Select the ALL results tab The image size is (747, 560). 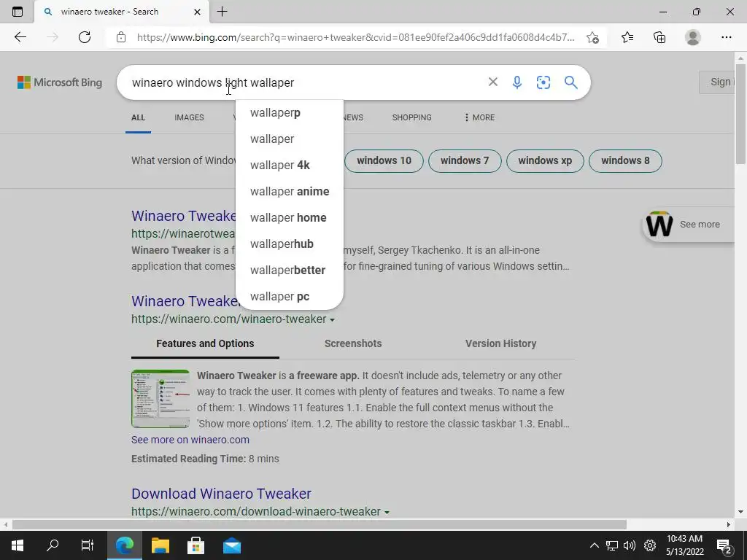(x=138, y=117)
